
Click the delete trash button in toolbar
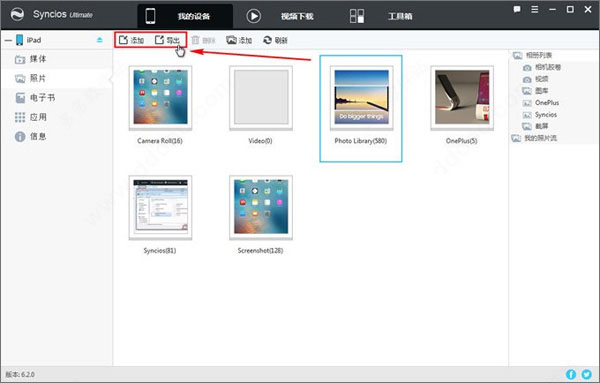[203, 40]
